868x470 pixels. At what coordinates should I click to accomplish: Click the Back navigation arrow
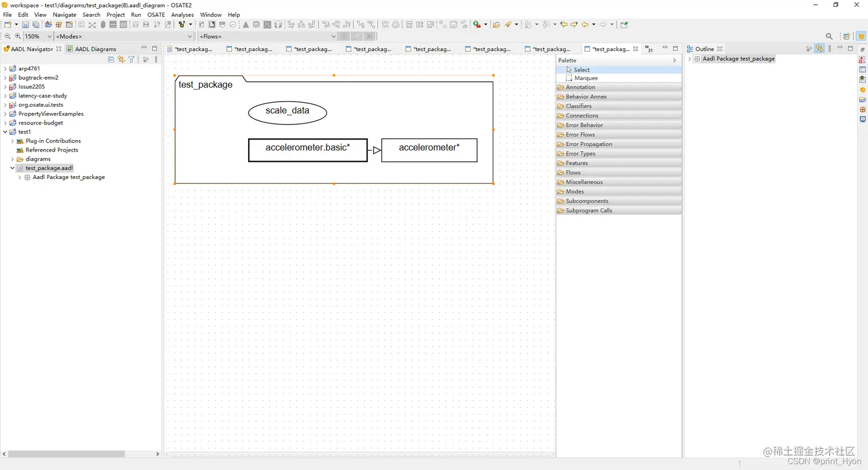pos(585,25)
